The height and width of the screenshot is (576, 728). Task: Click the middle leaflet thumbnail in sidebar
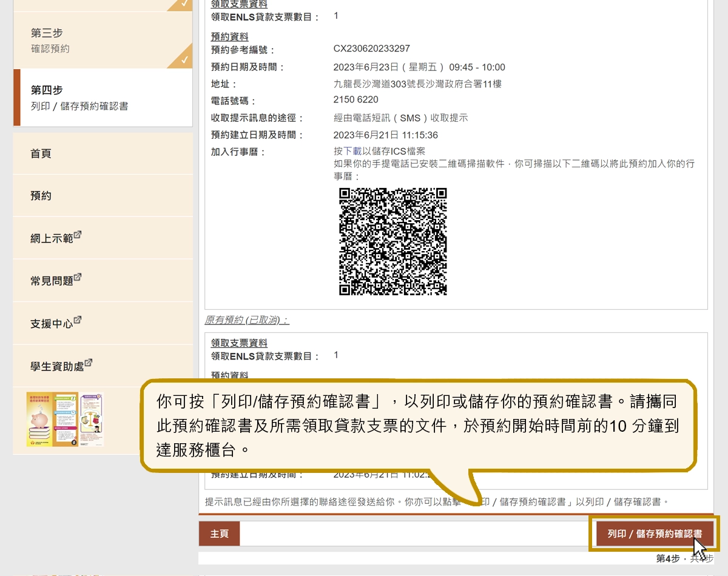click(66, 418)
